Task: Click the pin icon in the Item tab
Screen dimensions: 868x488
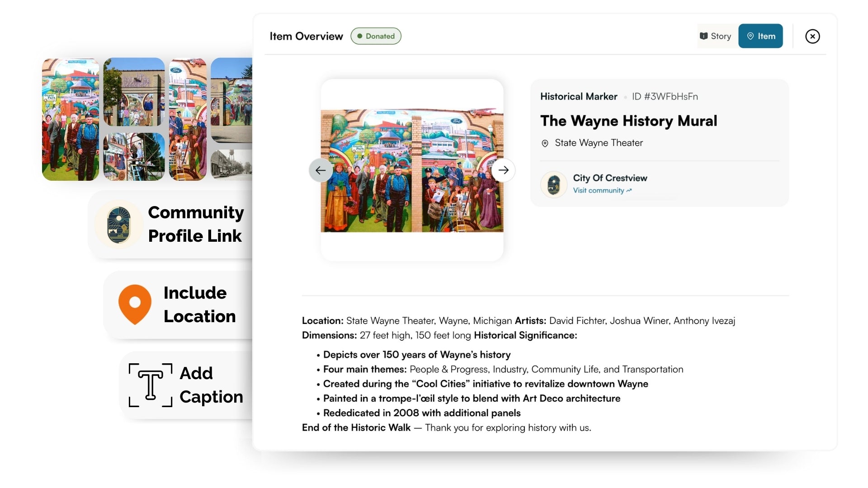Action: coord(750,36)
